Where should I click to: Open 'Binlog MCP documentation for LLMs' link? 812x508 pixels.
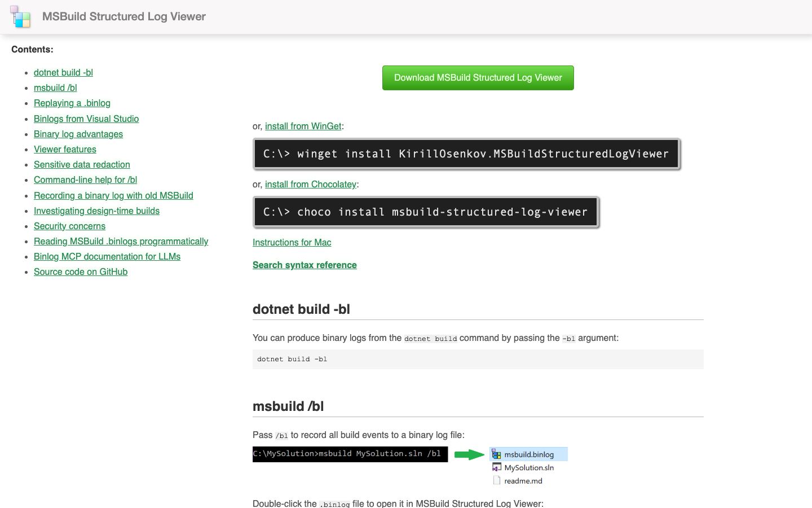pyautogui.click(x=107, y=257)
